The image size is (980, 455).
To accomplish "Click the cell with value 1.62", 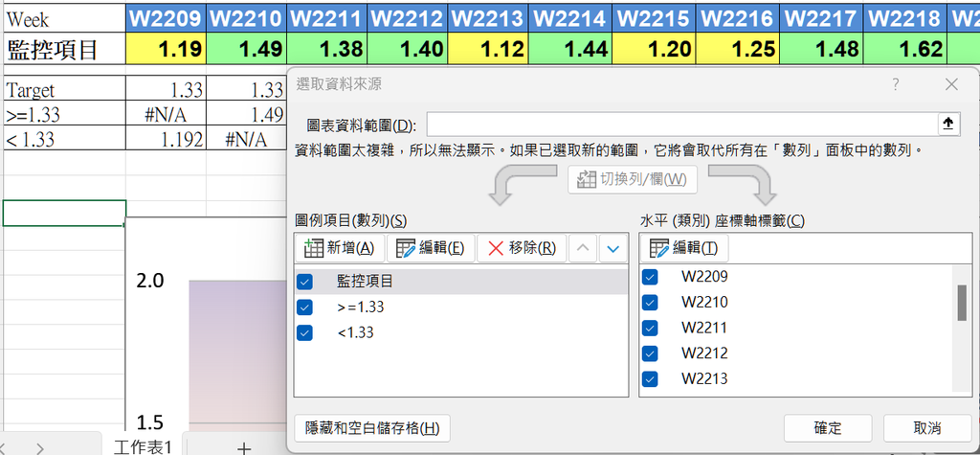I will click(904, 48).
